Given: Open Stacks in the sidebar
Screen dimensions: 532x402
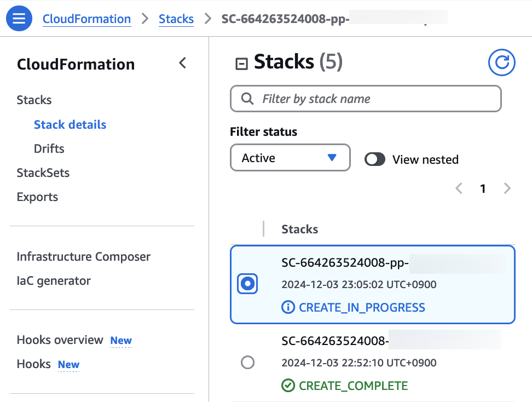Looking at the screenshot, I should point(34,100).
